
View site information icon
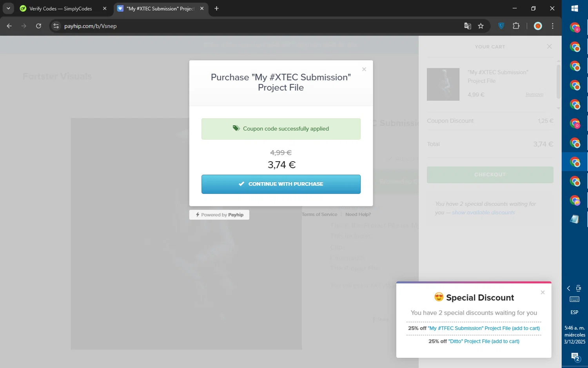click(56, 26)
